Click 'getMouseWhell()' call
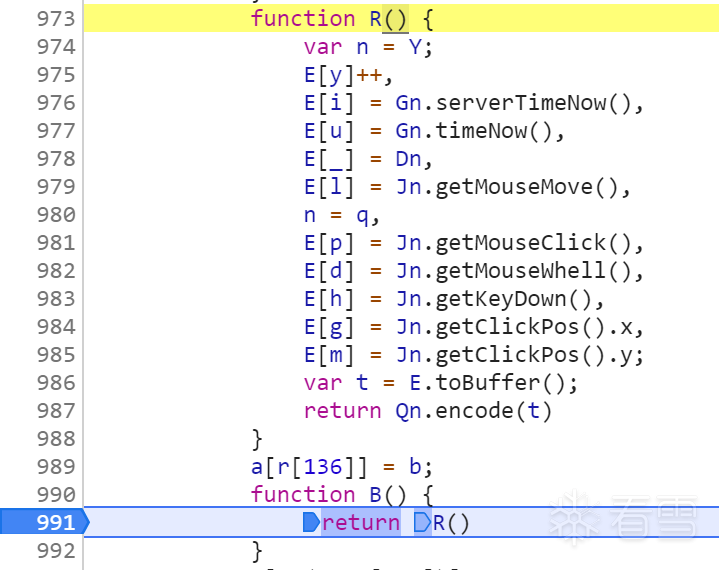This screenshot has height=570, width=719. coord(535,271)
